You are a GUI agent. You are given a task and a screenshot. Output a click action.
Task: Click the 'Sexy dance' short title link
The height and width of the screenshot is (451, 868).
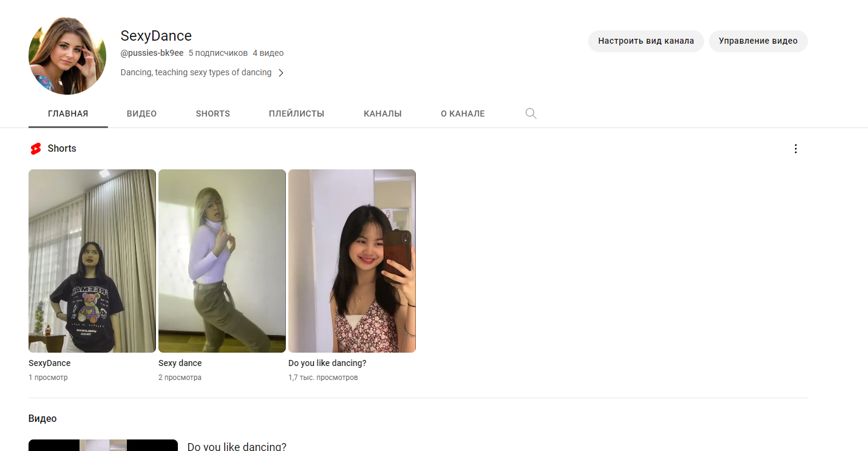click(180, 363)
